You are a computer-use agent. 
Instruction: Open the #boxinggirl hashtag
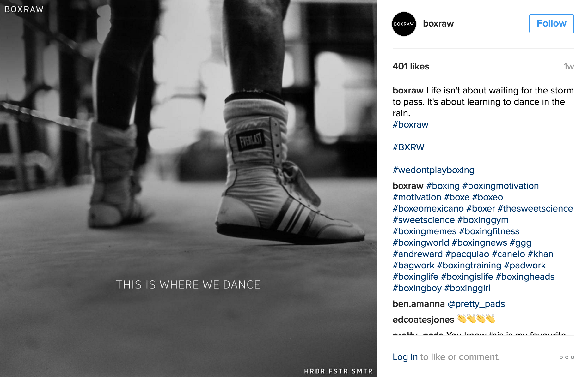pyautogui.click(x=467, y=288)
